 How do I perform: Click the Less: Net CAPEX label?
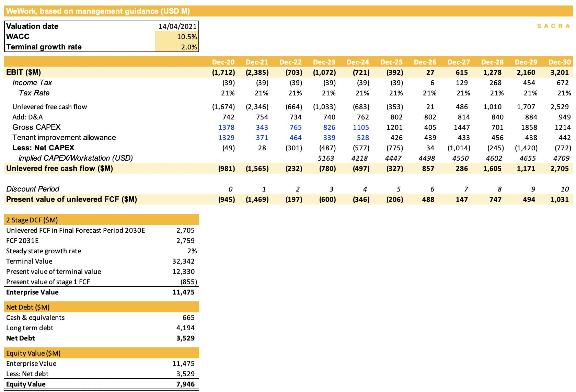43,148
